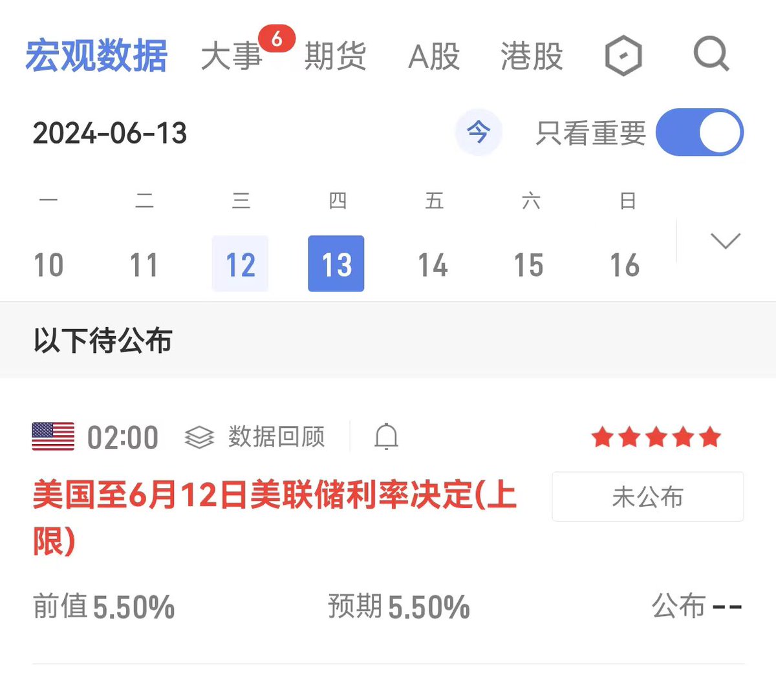
Task: Toggle the 只看重要 switch off
Action: (700, 132)
